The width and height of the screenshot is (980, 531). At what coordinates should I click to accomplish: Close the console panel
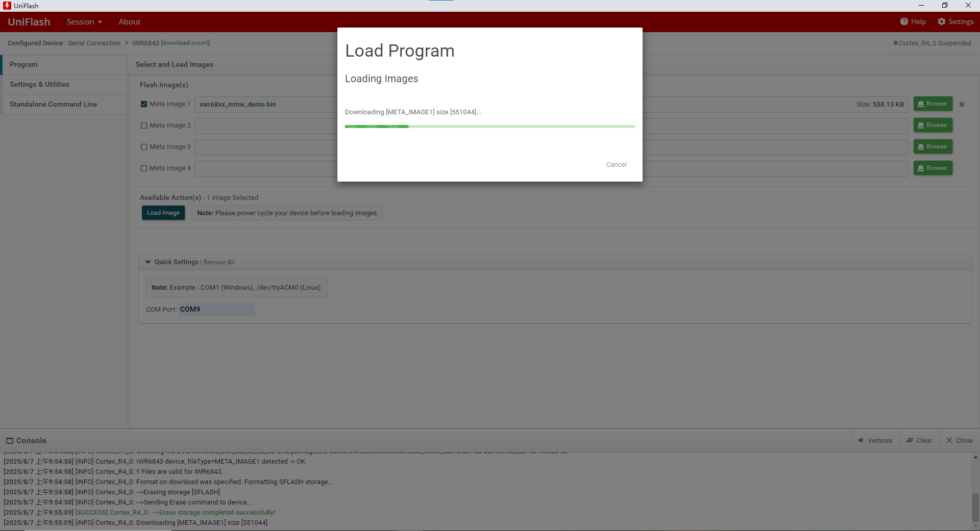[x=960, y=441]
